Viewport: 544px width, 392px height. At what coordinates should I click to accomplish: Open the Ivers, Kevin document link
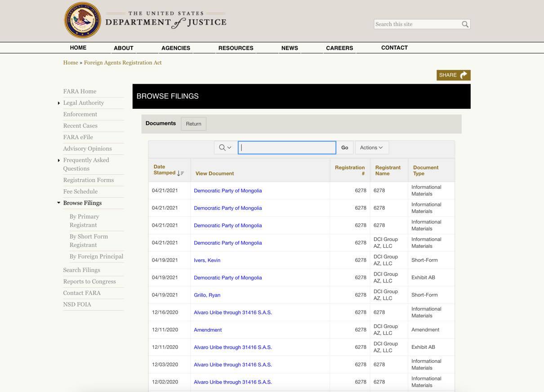point(207,260)
